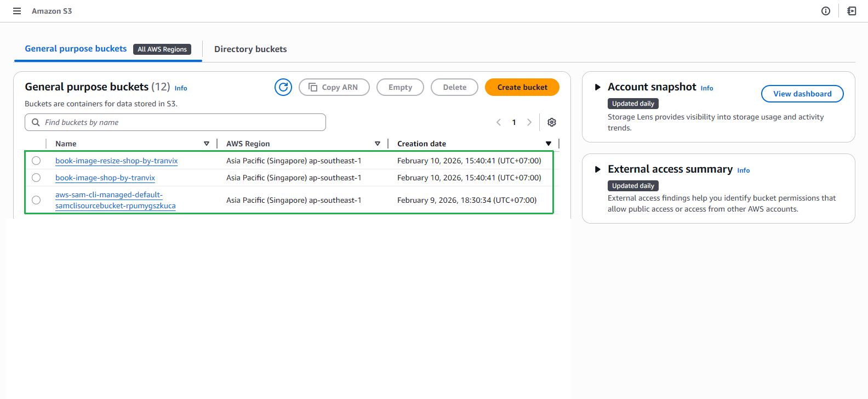Open table preferences gear icon
The image size is (868, 399).
(x=552, y=122)
